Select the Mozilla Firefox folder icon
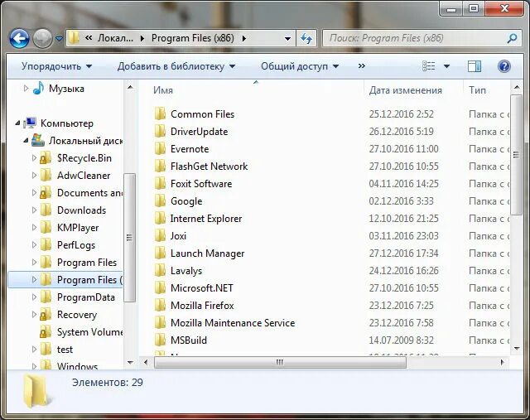Screen dimensions: 530x420 tap(160, 306)
